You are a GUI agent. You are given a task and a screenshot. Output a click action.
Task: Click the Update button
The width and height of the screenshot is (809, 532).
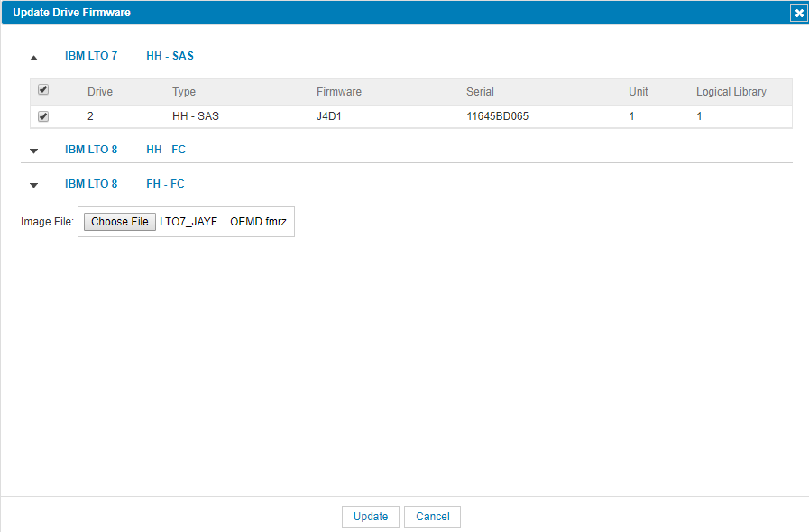tap(371, 517)
